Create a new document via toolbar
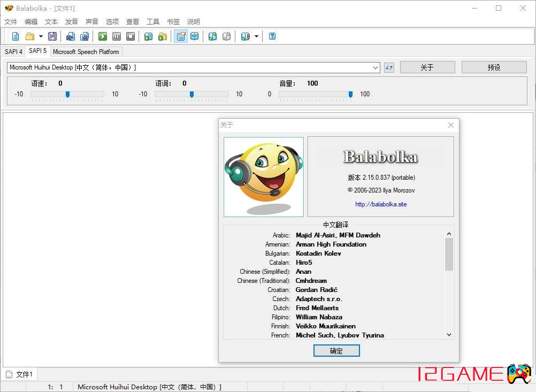The width and height of the screenshot is (536, 392). 16,36
